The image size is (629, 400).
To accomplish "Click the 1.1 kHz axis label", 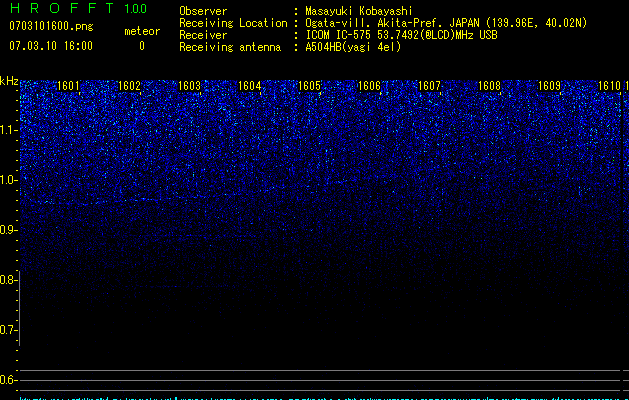I will tap(8, 130).
